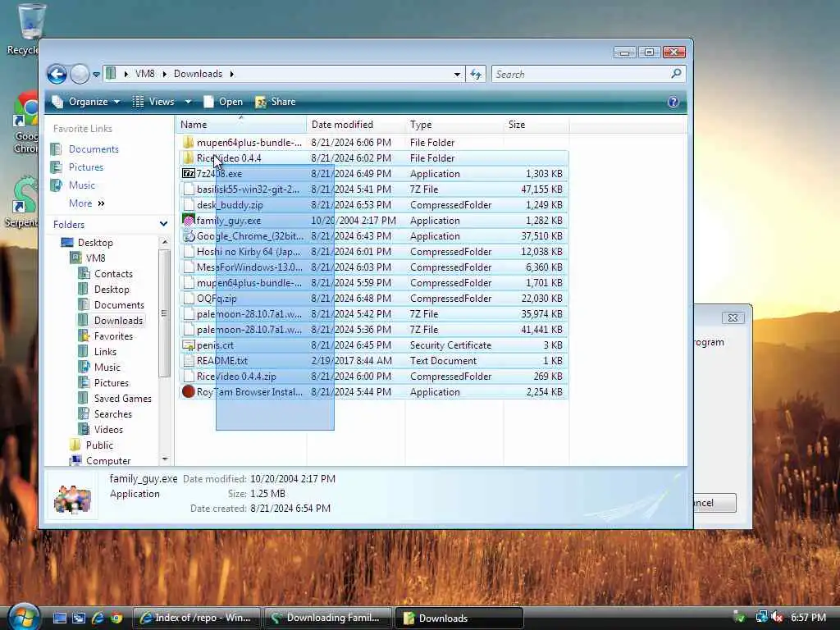Select the penis.crt certificate icon
This screenshot has height=630, width=840.
point(188,345)
